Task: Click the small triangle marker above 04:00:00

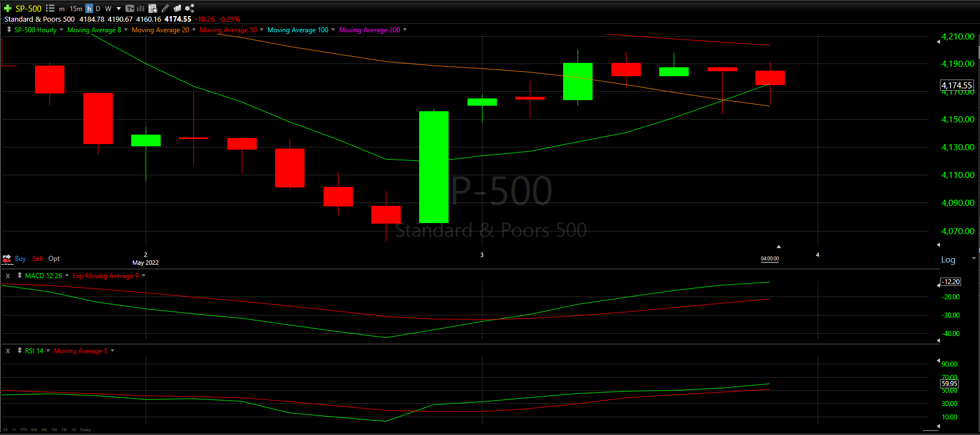Action: coord(779,246)
